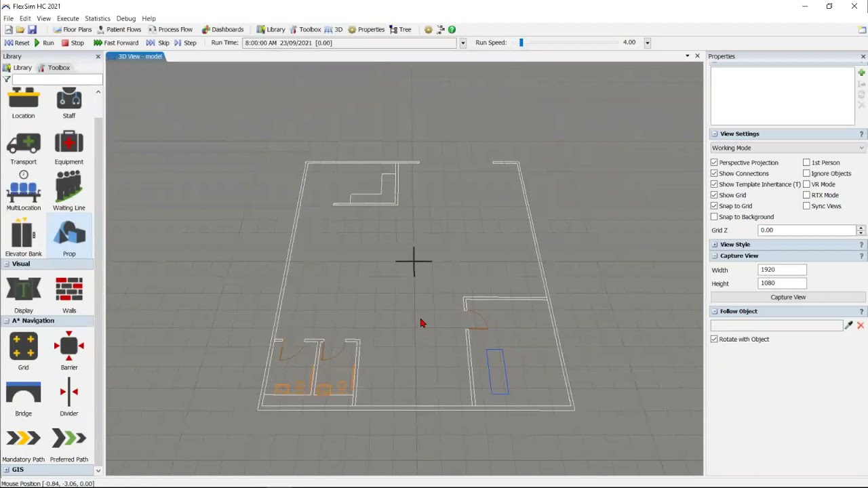
Task: Disable Show Grid checkbox
Action: click(x=714, y=195)
